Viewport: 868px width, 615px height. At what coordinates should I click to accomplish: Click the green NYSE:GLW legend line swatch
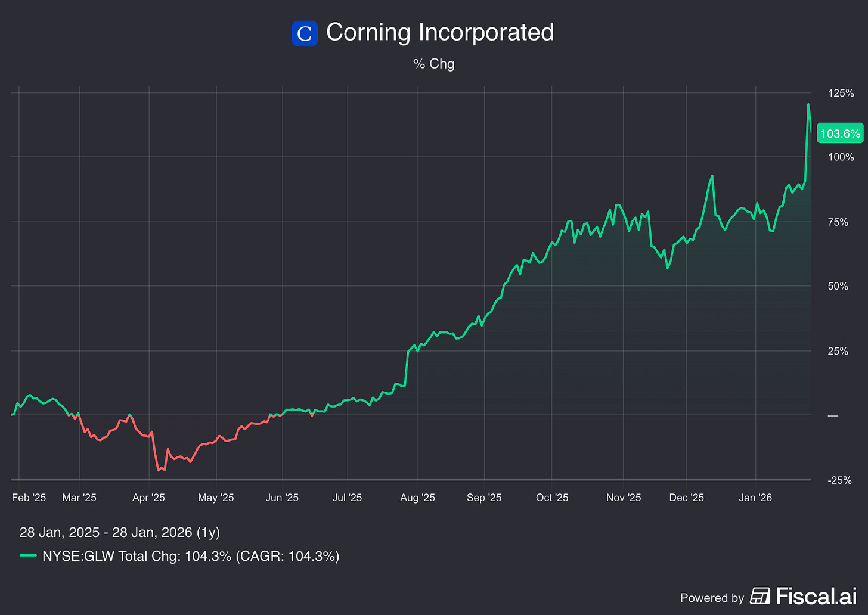pos(28,556)
